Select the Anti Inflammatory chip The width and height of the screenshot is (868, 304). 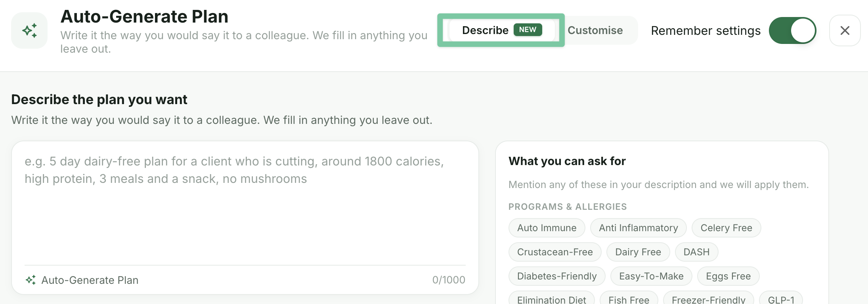pos(638,228)
